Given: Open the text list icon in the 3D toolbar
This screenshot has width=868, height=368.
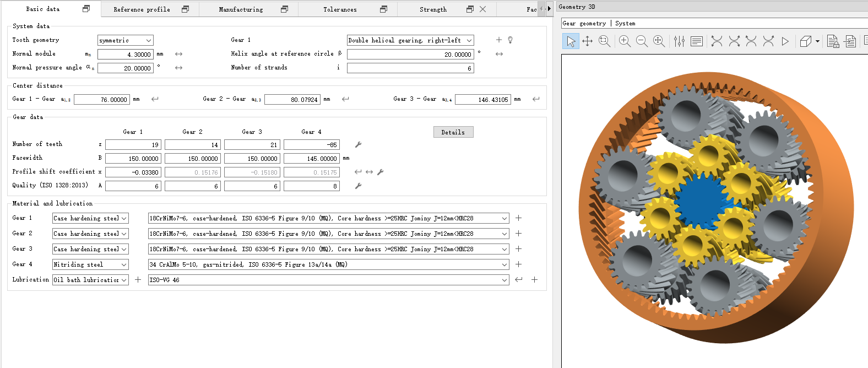Looking at the screenshot, I should click(x=697, y=41).
